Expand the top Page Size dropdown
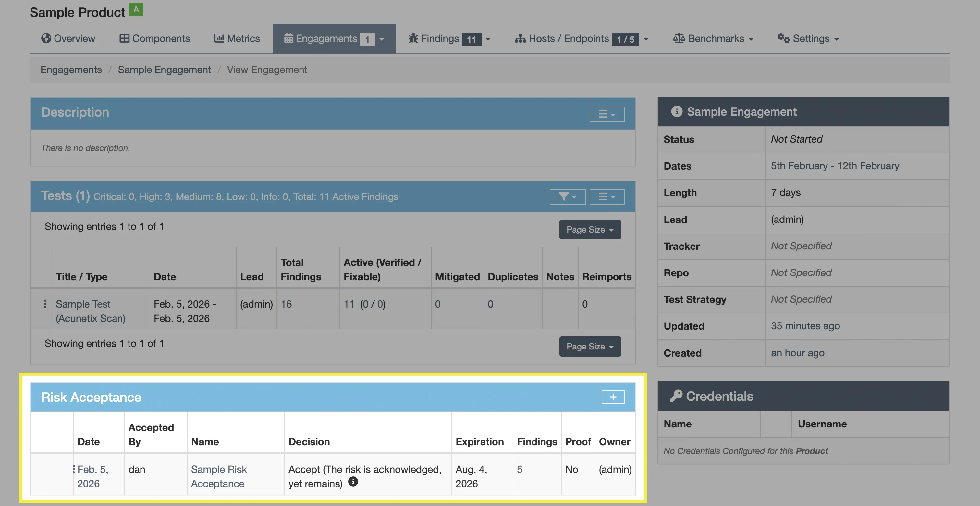Viewport: 980px width, 506px height. (x=590, y=230)
